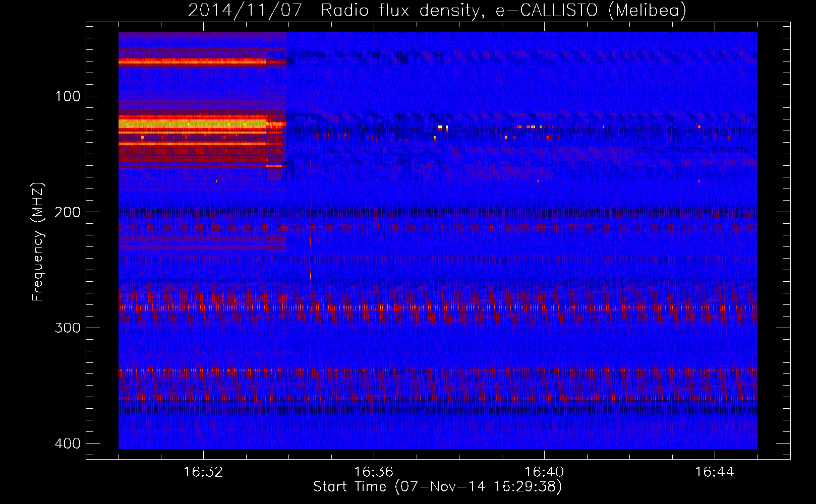Click the 'Start Time (07-Nov-14 16:29:38)' label
Image resolution: width=816 pixels, height=504 pixels.
[x=437, y=487]
